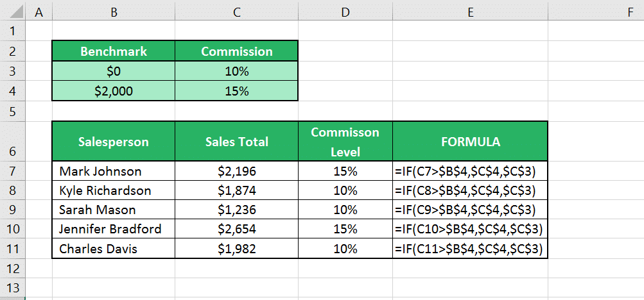
Task: Click the green FORMULA header cell
Action: [470, 142]
